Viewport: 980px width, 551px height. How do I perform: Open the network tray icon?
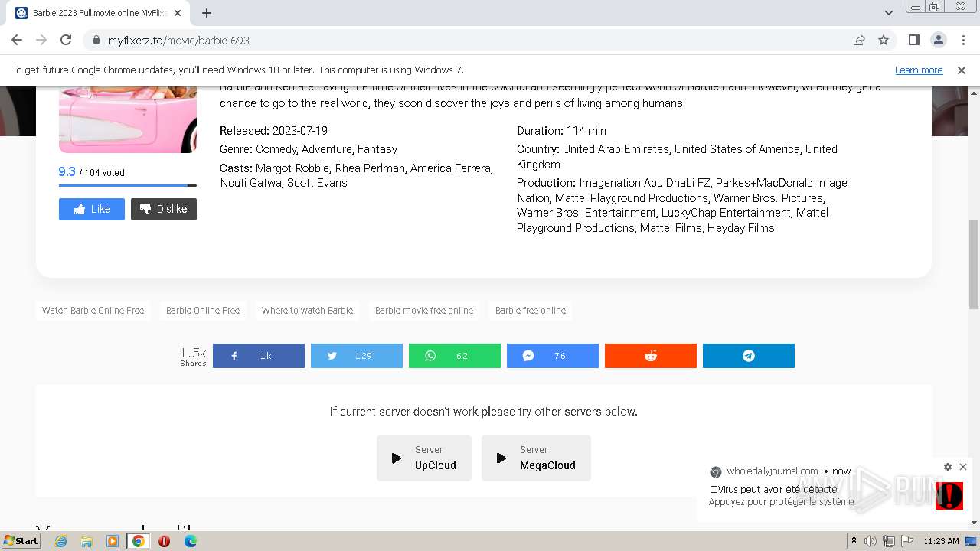(x=889, y=541)
